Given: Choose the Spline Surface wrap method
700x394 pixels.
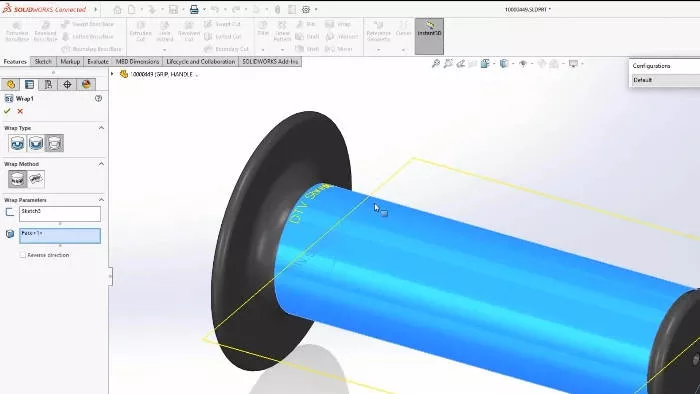Looking at the screenshot, I should coord(36,179).
